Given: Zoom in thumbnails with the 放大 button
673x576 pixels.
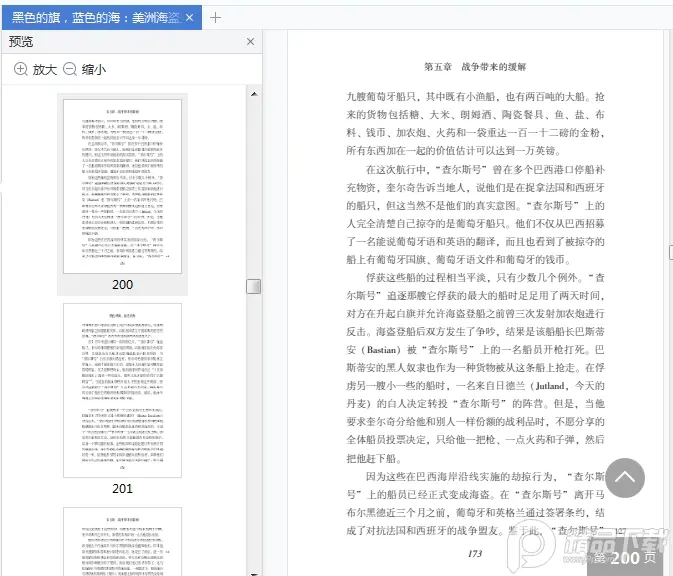Looking at the screenshot, I should click(x=36, y=69).
